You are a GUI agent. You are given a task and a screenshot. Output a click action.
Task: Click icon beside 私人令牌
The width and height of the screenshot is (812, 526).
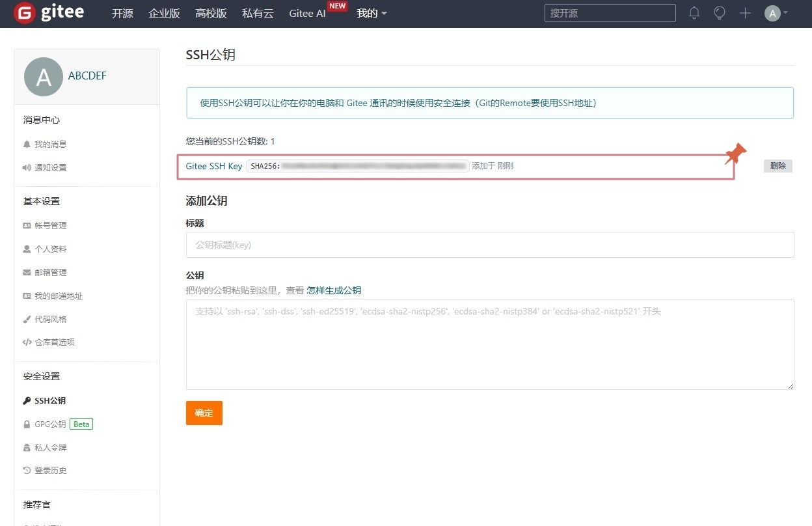pos(27,448)
